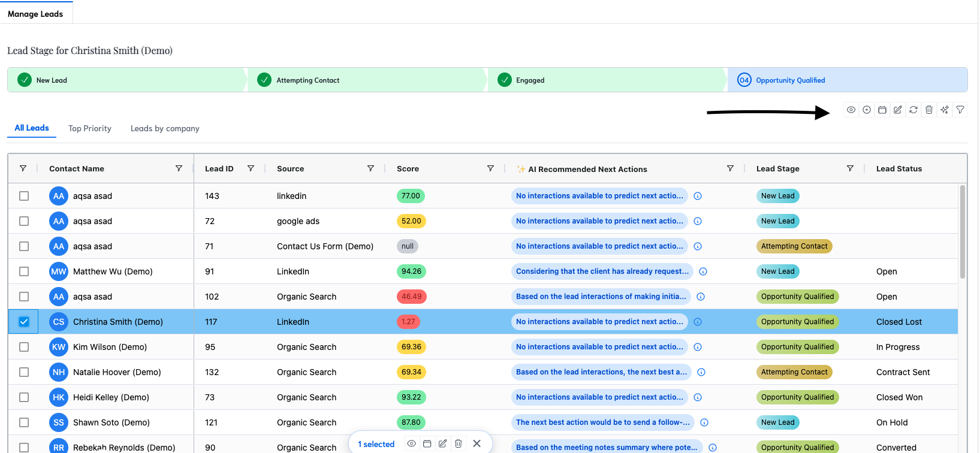980x453 pixels.
Task: Click the AI sparkles icon in top toolbar
Action: coord(944,110)
